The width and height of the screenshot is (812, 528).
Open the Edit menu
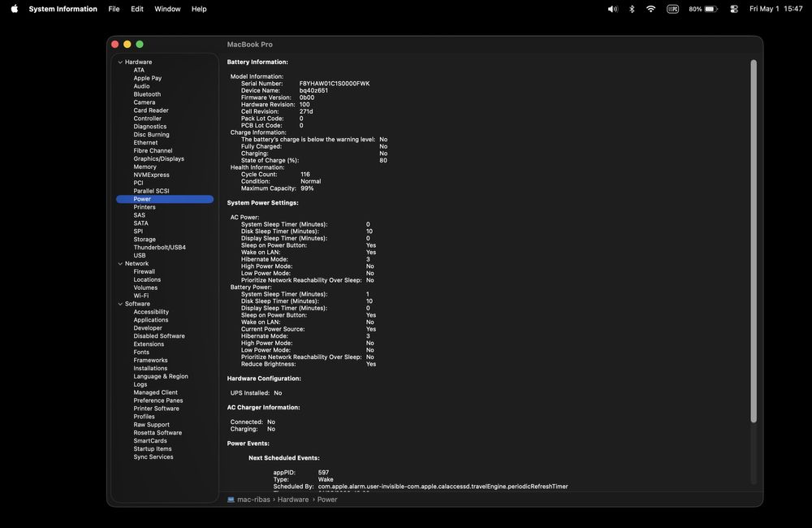click(x=136, y=9)
